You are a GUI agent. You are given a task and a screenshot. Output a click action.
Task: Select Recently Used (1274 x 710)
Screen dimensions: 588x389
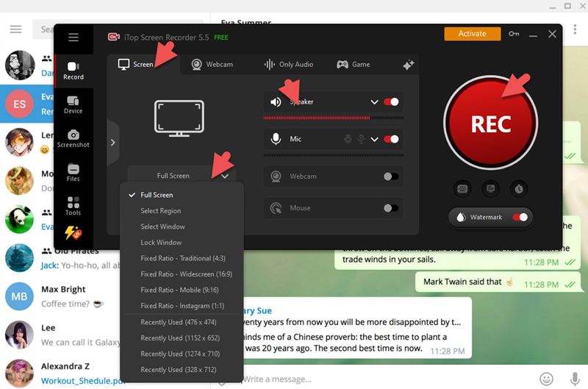point(182,354)
